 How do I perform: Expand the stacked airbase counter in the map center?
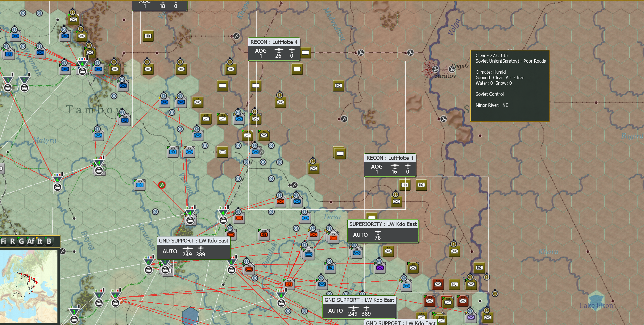point(340,153)
